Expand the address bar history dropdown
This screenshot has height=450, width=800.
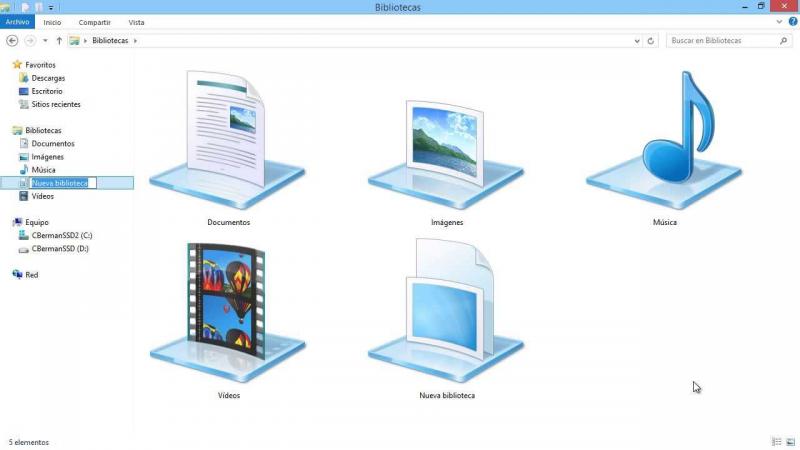tap(637, 41)
